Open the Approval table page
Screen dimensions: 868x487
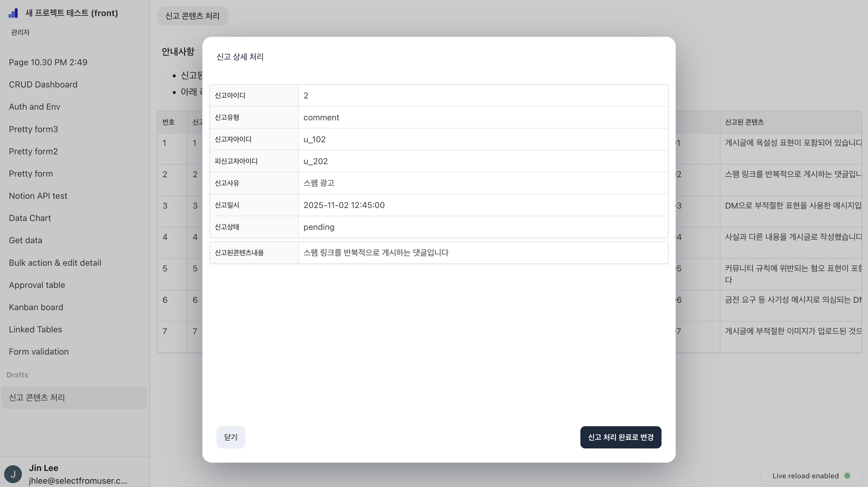pyautogui.click(x=37, y=285)
